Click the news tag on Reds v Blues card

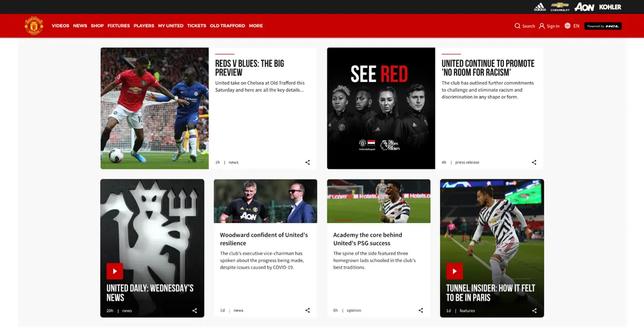pyautogui.click(x=233, y=162)
